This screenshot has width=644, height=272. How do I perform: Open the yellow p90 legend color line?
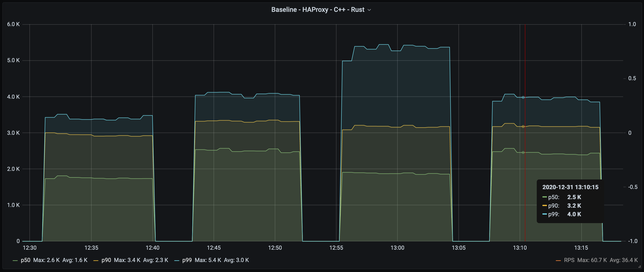point(96,261)
